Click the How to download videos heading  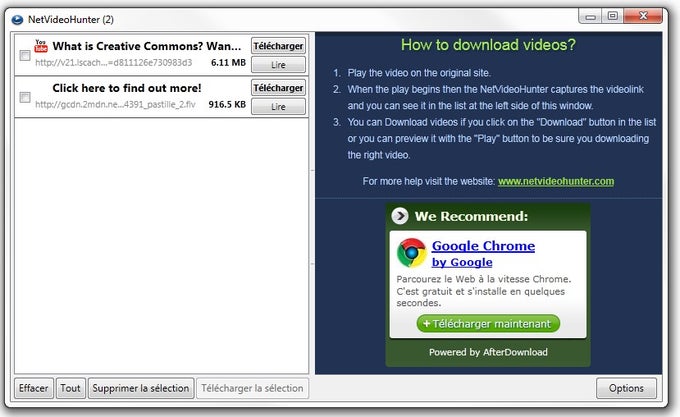click(x=488, y=45)
